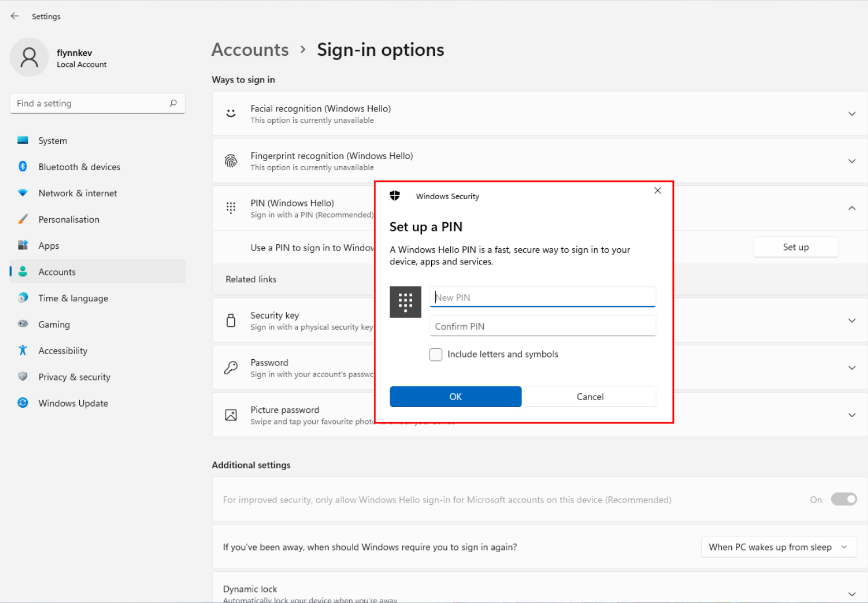Go to Network & internet settings

coord(78,193)
